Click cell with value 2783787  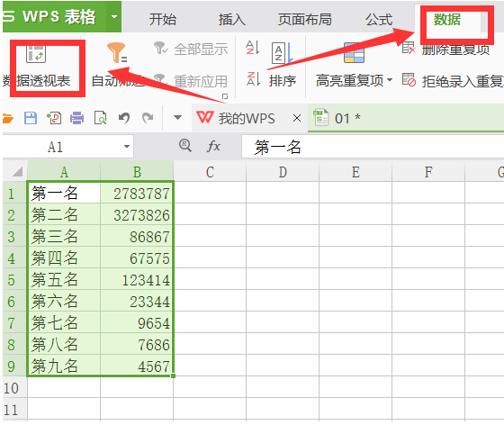pos(137,194)
